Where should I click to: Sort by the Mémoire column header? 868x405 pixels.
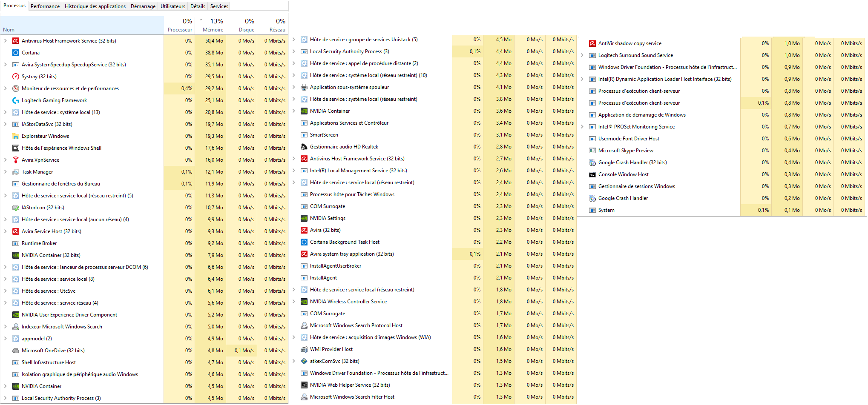click(x=210, y=26)
